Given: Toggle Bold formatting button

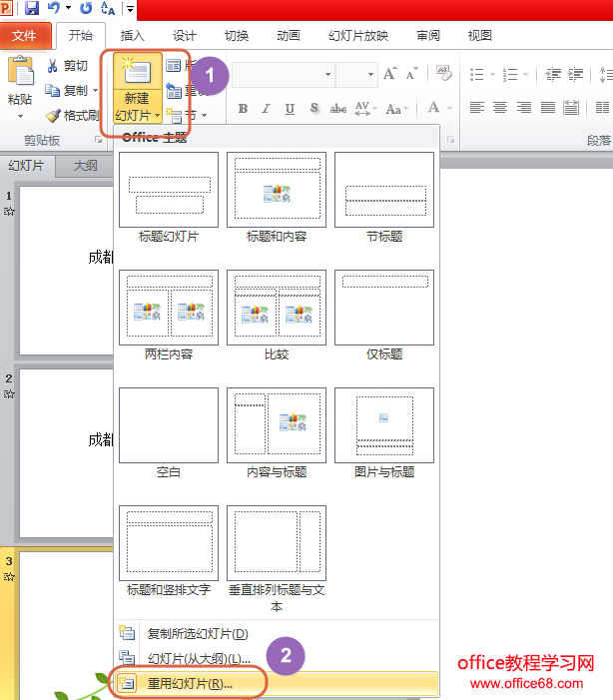Looking at the screenshot, I should pyautogui.click(x=242, y=109).
